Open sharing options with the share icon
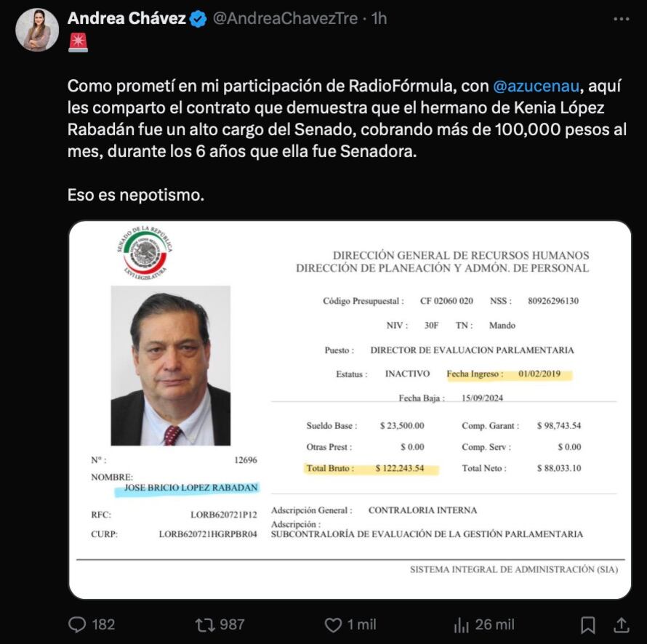The image size is (647, 644). click(622, 624)
